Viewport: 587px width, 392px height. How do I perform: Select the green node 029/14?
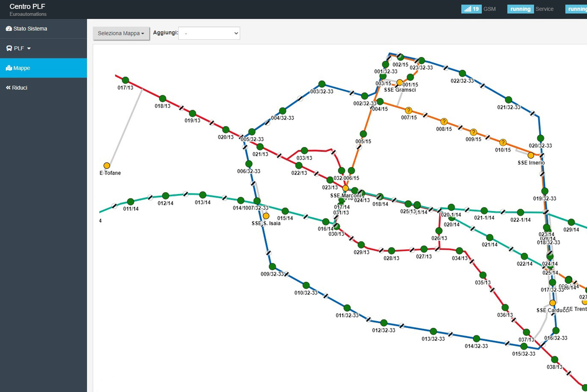(571, 222)
